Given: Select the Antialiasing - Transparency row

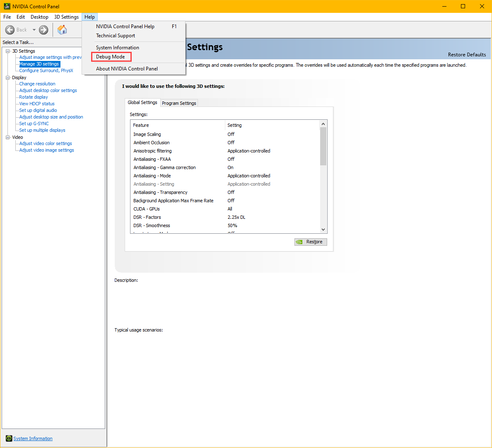Looking at the screenshot, I should click(x=225, y=192).
